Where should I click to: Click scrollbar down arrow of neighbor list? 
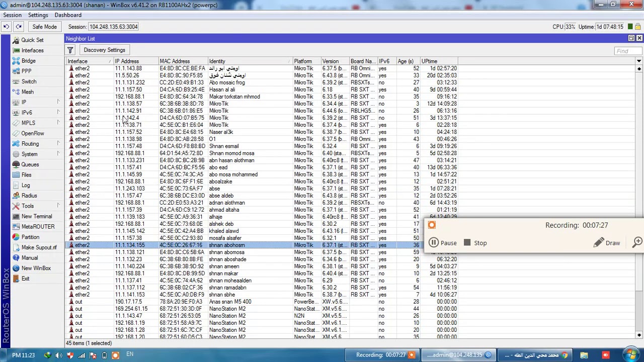639,335
